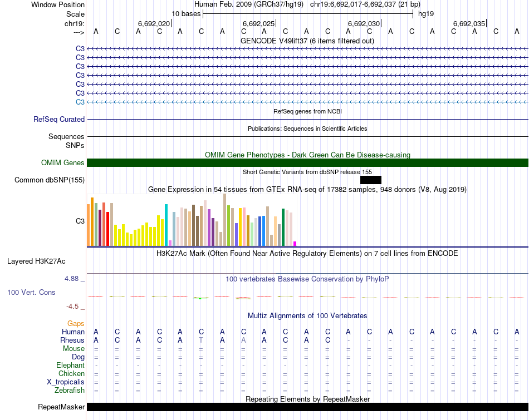Click the 'hg19' label beside the scale bar
The width and height of the screenshot is (529, 420).
[426, 14]
